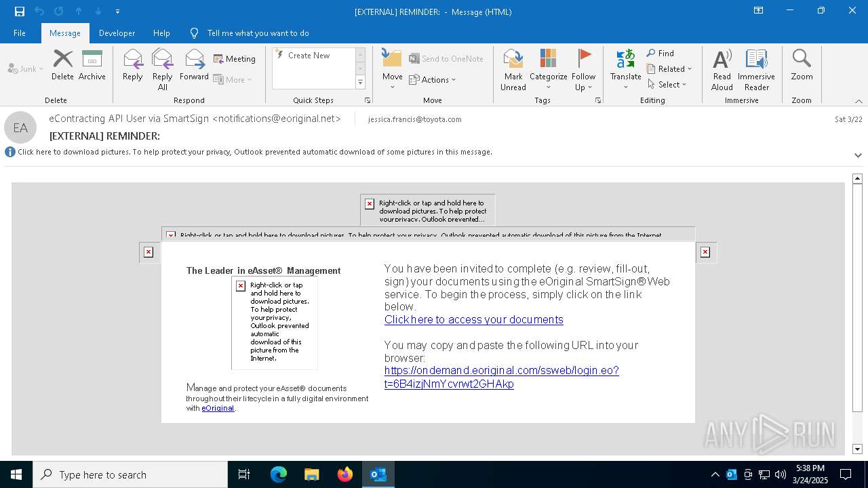Open Ribbon Display Options
868x488 pixels.
[759, 11]
